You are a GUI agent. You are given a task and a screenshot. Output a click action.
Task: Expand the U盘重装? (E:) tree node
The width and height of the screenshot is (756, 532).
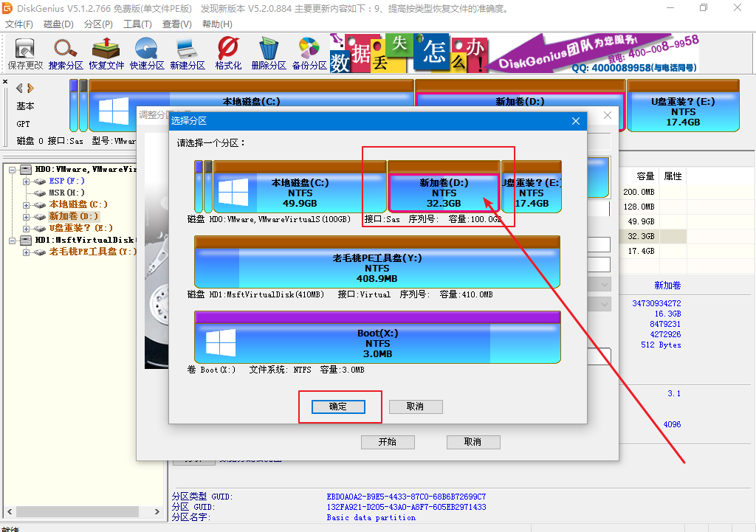(x=26, y=229)
